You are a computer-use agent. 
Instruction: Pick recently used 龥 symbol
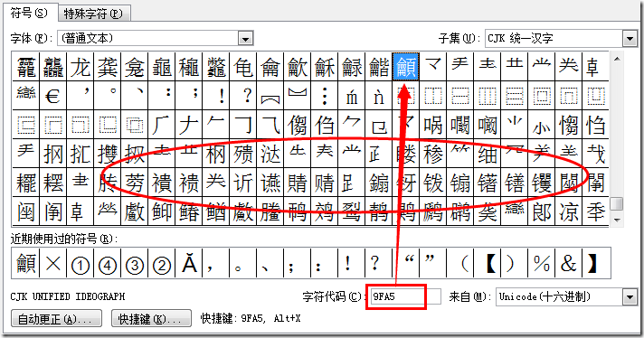[x=25, y=263]
